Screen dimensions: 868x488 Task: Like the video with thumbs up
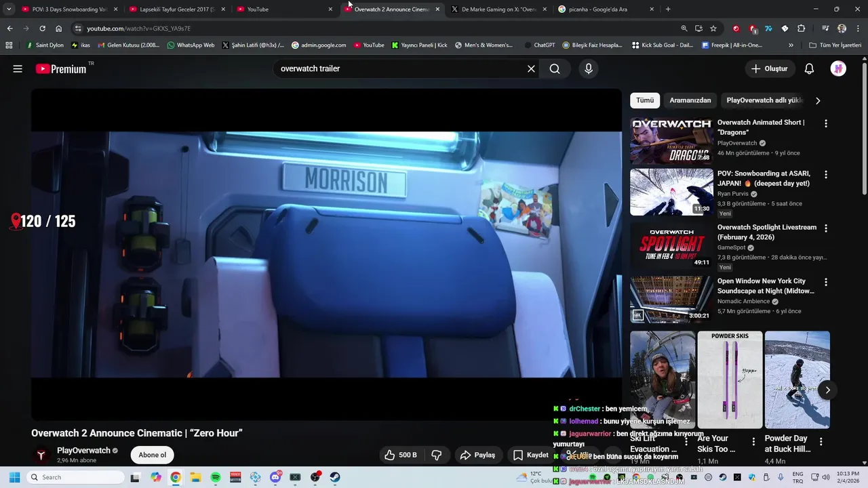point(401,455)
